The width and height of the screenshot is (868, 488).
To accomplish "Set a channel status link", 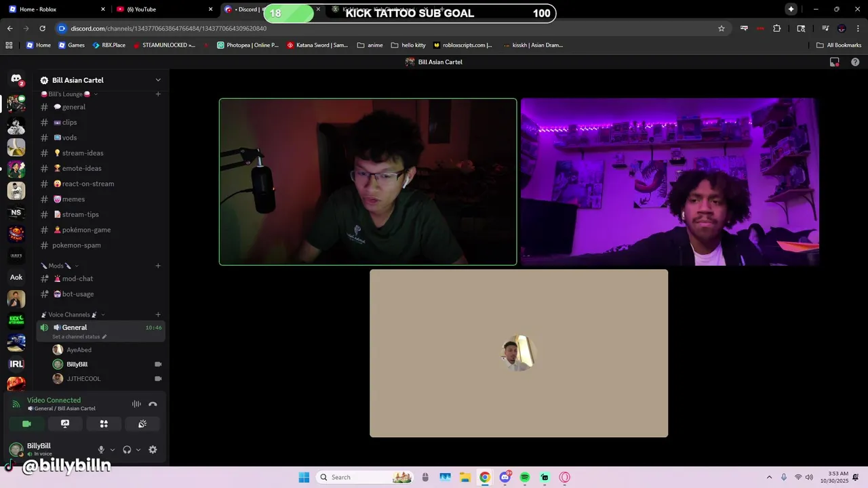I will (79, 337).
